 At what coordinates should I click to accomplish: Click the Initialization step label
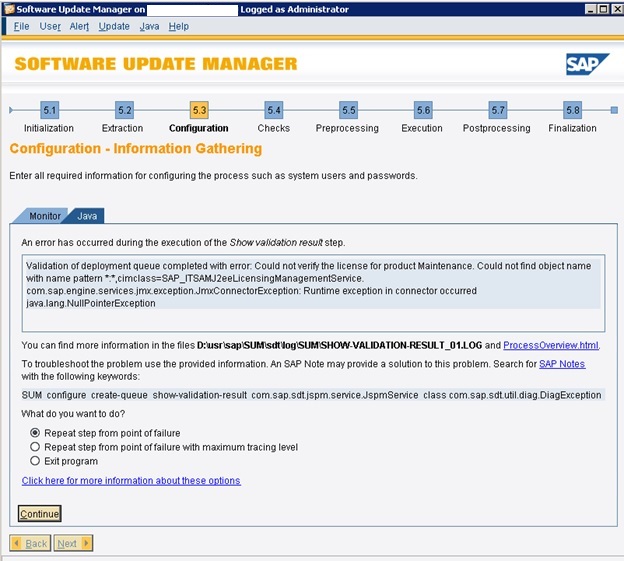[x=49, y=128]
